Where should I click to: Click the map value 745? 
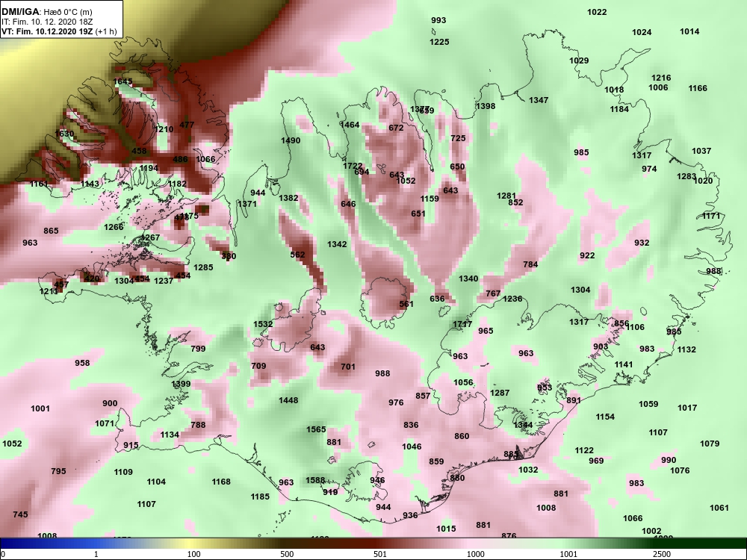point(20,514)
